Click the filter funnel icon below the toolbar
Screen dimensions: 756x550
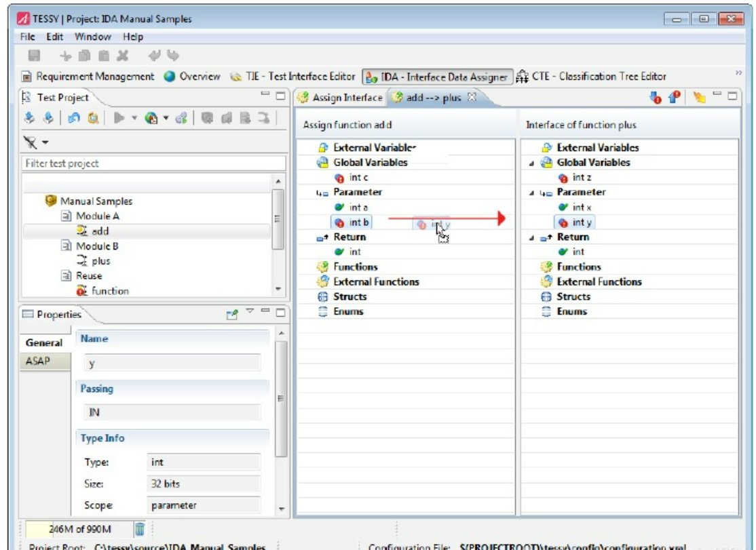point(31,142)
